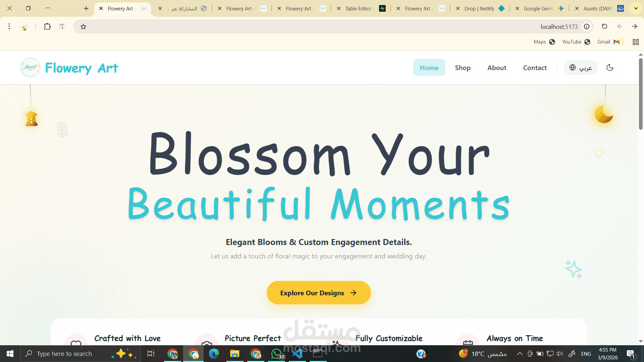Switch to the Table Editor tab

coord(359,8)
